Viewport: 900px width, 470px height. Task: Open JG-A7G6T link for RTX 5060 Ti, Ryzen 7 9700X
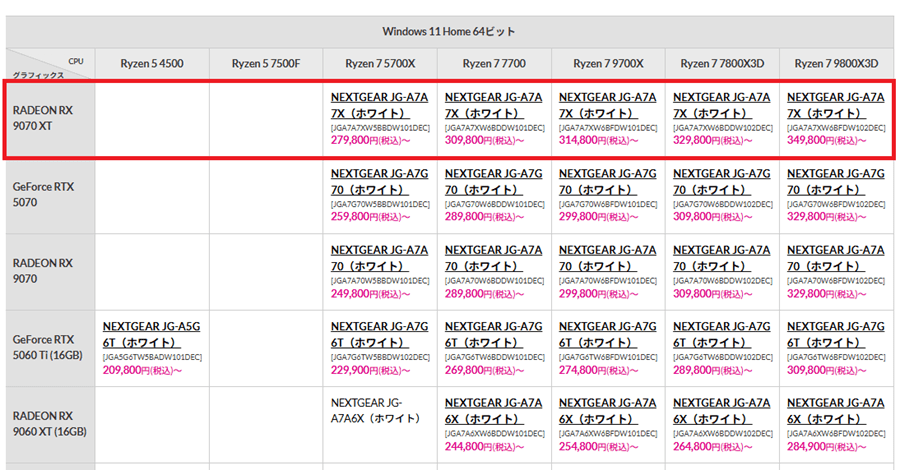point(607,335)
